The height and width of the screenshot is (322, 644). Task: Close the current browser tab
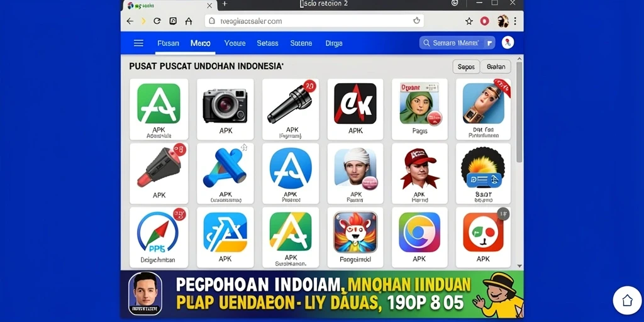pyautogui.click(x=209, y=5)
